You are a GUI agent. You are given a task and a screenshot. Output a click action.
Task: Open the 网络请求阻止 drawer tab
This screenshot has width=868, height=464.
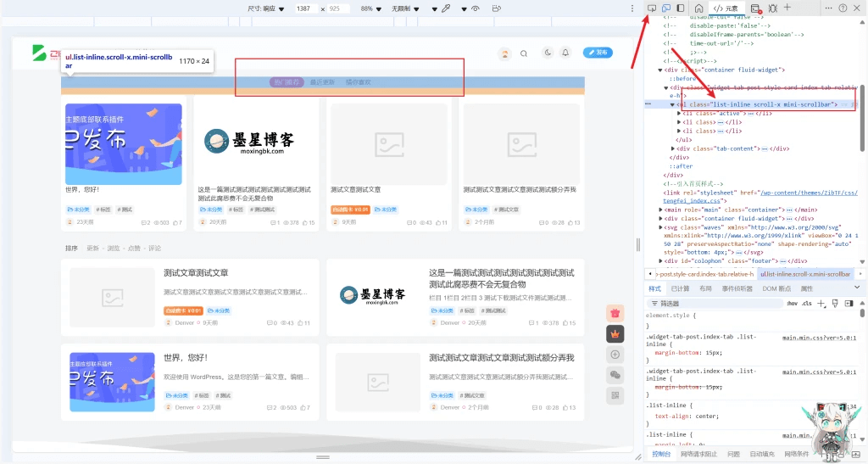(698, 454)
